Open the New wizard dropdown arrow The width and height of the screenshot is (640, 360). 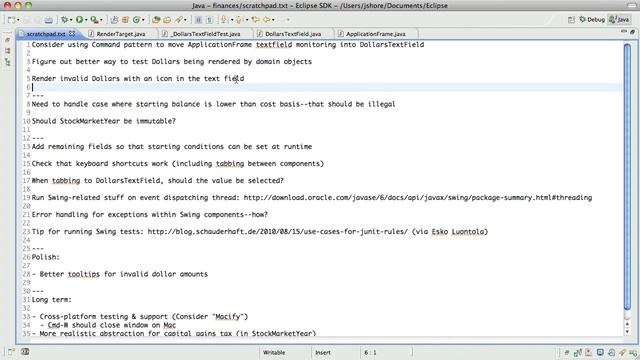tap(18, 20)
